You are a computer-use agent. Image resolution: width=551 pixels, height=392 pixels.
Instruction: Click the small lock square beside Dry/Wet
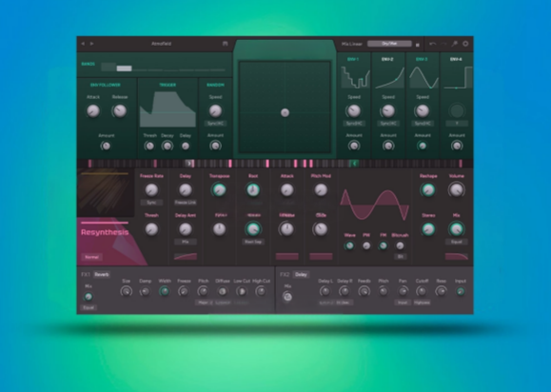(x=418, y=45)
